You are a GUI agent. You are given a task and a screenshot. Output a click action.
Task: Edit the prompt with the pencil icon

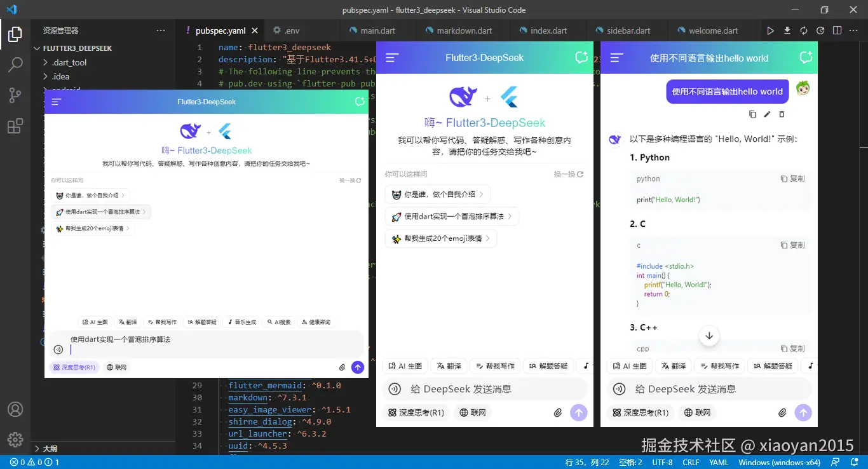[x=767, y=114]
